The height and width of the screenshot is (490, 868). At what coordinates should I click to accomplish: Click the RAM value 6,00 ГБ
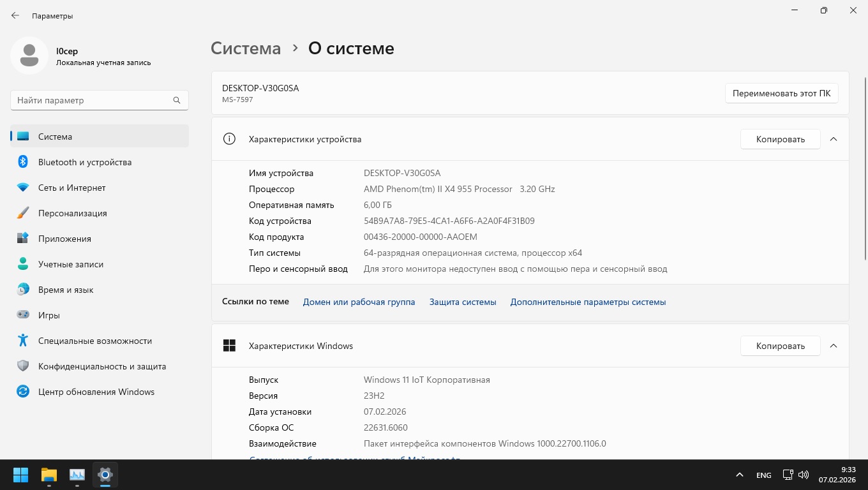tap(378, 205)
